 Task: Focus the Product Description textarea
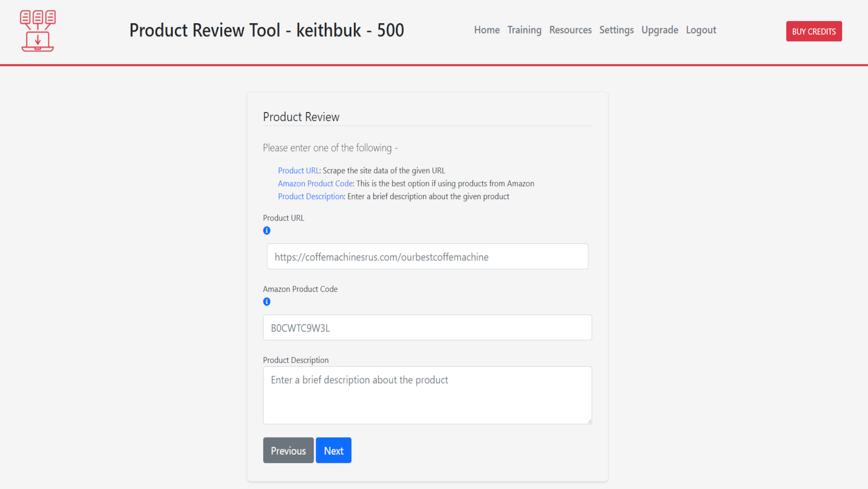[427, 395]
